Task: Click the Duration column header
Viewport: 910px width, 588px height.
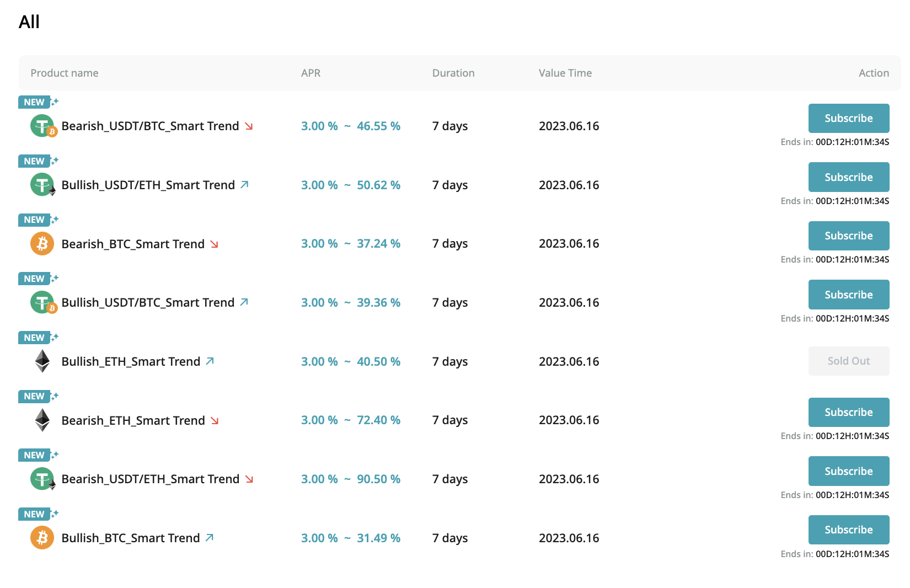Action: click(x=453, y=73)
